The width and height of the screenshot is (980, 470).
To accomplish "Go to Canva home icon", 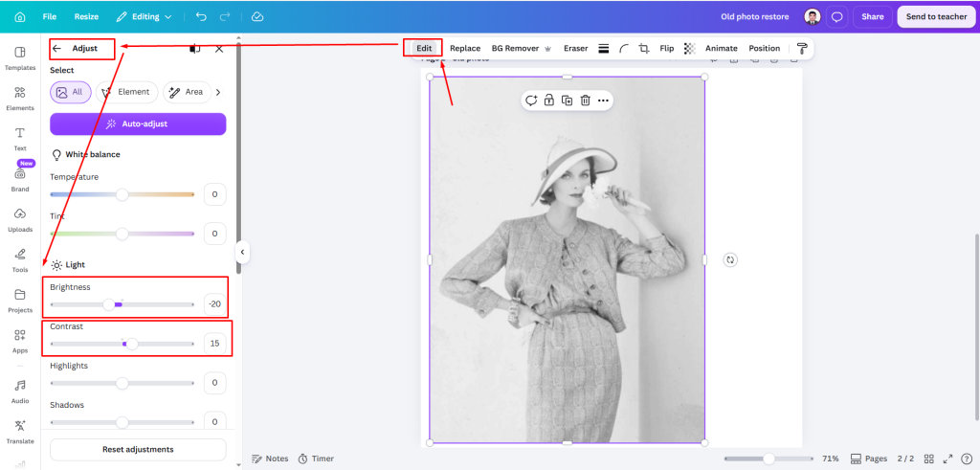I will tap(20, 17).
